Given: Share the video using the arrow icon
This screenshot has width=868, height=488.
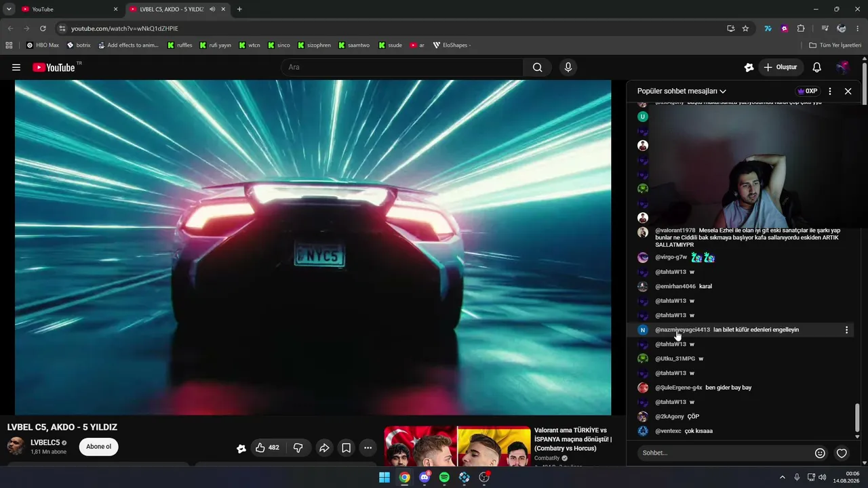Looking at the screenshot, I should pyautogui.click(x=324, y=447).
